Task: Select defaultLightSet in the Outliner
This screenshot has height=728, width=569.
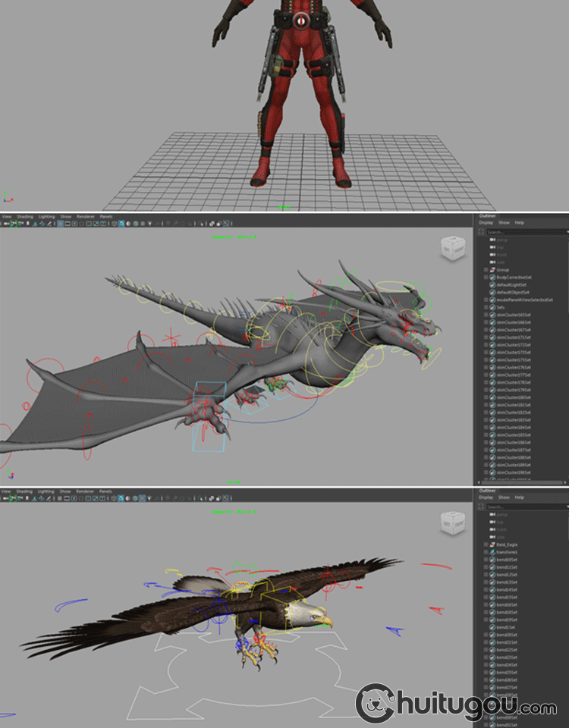Action: [512, 285]
